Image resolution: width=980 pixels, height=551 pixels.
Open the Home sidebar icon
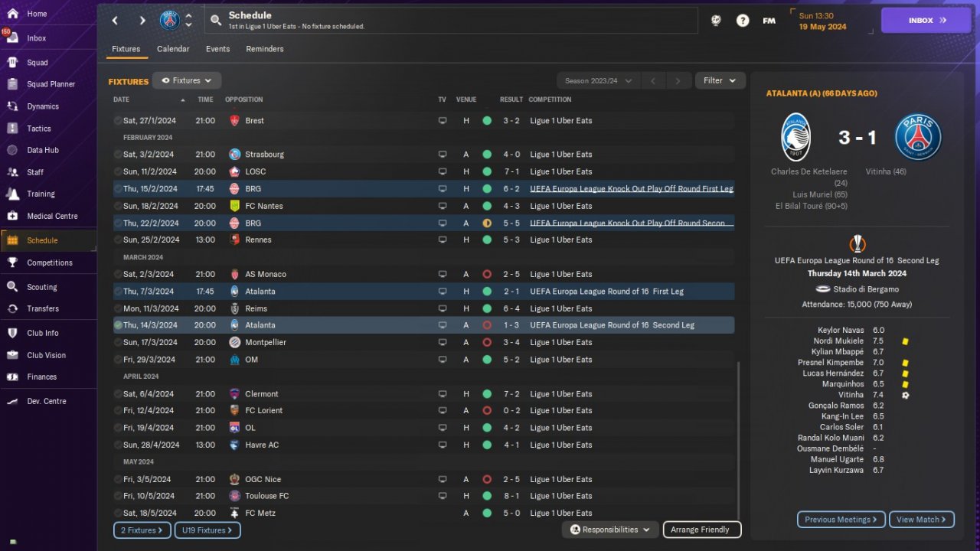(x=12, y=14)
